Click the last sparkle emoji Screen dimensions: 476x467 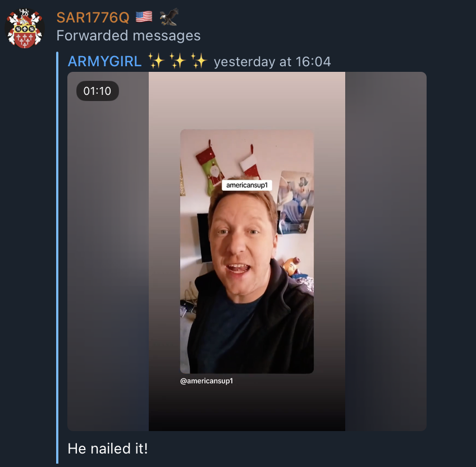(199, 61)
